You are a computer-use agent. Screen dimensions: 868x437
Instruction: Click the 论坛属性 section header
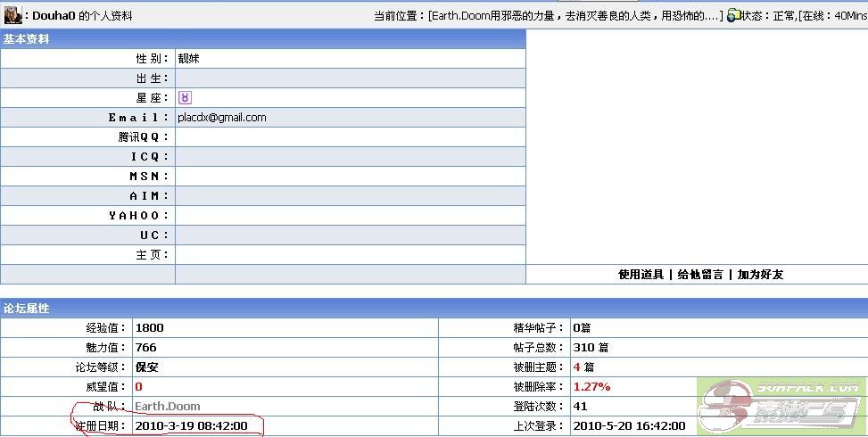click(x=27, y=309)
